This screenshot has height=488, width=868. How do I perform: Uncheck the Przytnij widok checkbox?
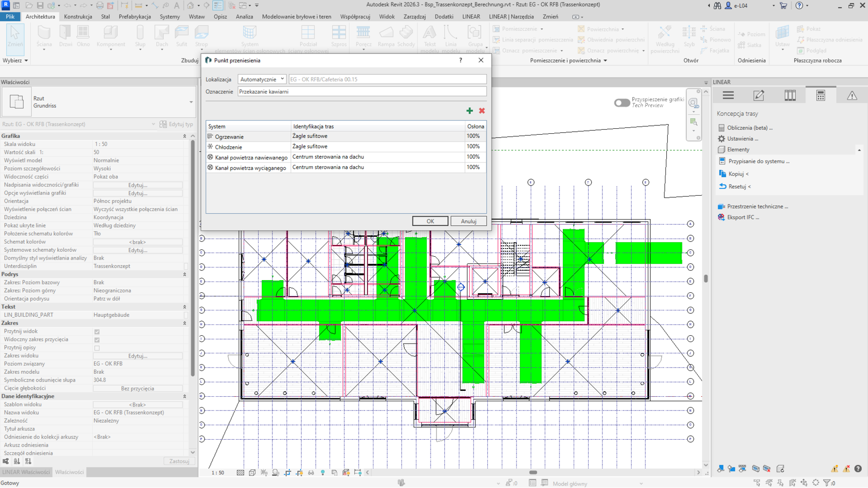(97, 332)
